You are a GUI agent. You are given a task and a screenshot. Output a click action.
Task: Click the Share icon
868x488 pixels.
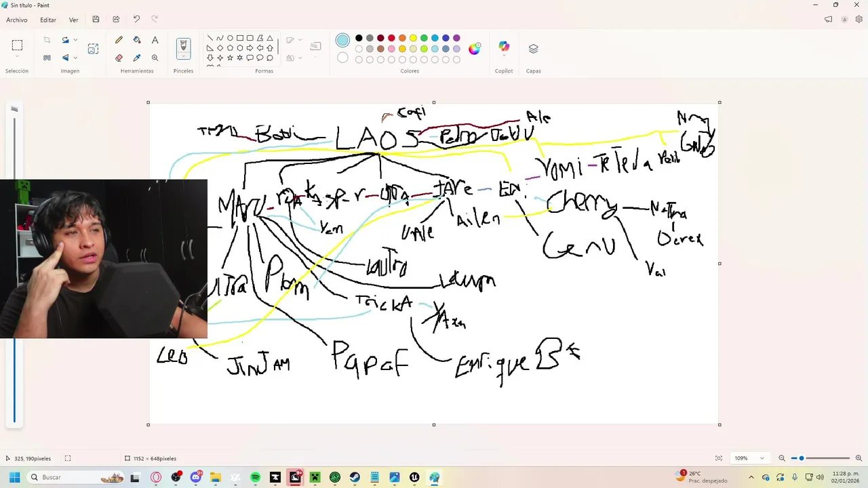coord(116,20)
